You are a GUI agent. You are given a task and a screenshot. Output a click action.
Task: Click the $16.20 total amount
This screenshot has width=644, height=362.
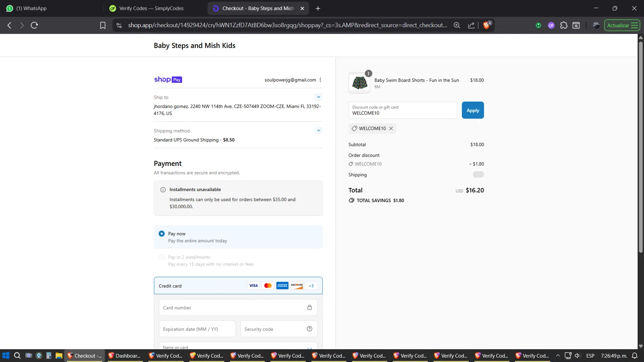[x=475, y=190]
